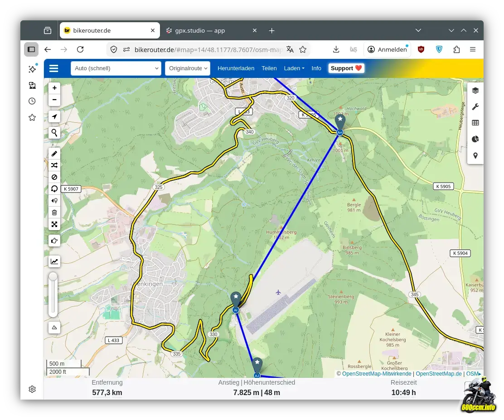Open the Auto (schnell) profile dropdown
504x420 pixels.
click(x=116, y=68)
